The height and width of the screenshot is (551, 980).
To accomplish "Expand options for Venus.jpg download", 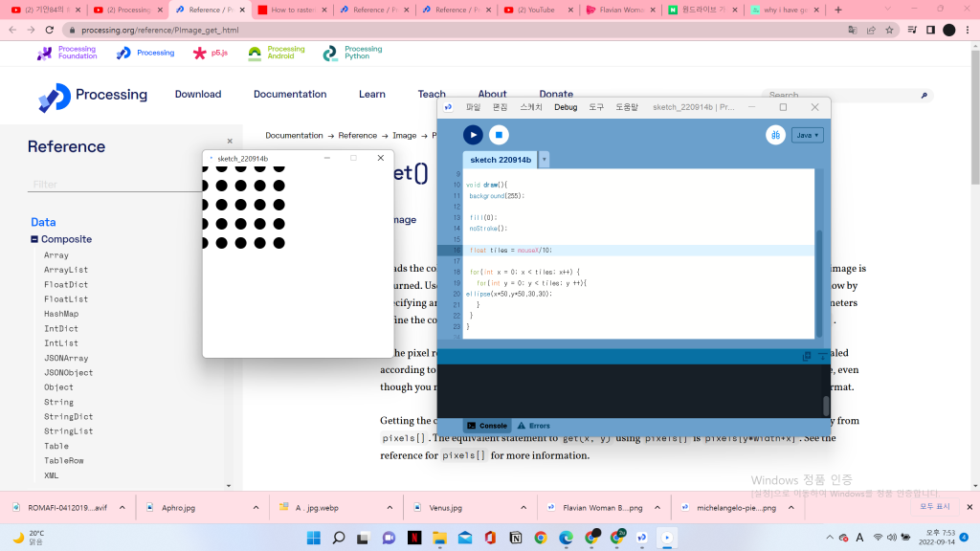I will click(523, 508).
